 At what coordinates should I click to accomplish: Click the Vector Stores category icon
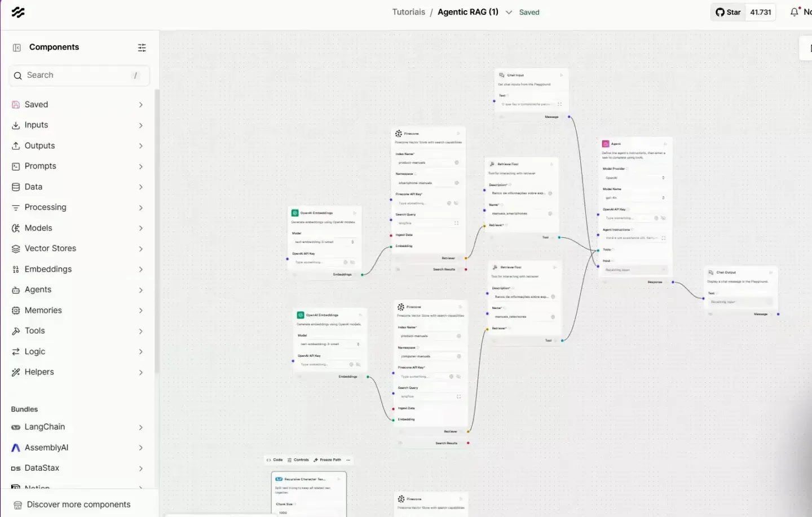pos(16,249)
